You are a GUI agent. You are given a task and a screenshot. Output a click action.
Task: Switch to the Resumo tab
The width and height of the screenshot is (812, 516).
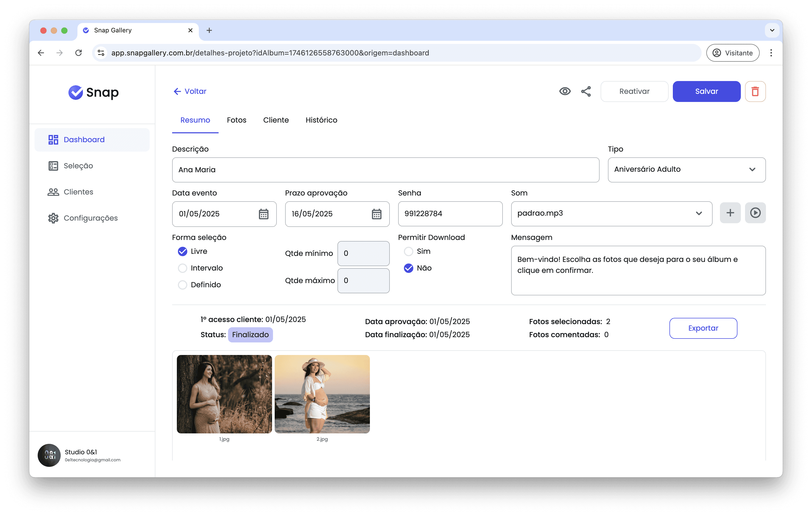tap(195, 120)
